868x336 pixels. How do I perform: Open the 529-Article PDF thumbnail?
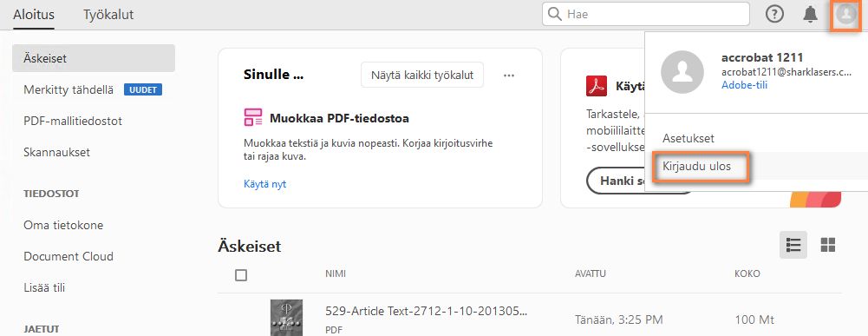click(x=286, y=318)
